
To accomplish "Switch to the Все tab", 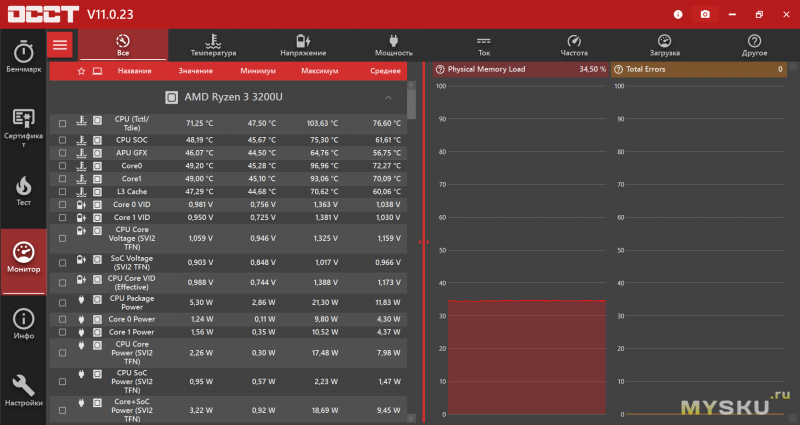I will click(123, 45).
